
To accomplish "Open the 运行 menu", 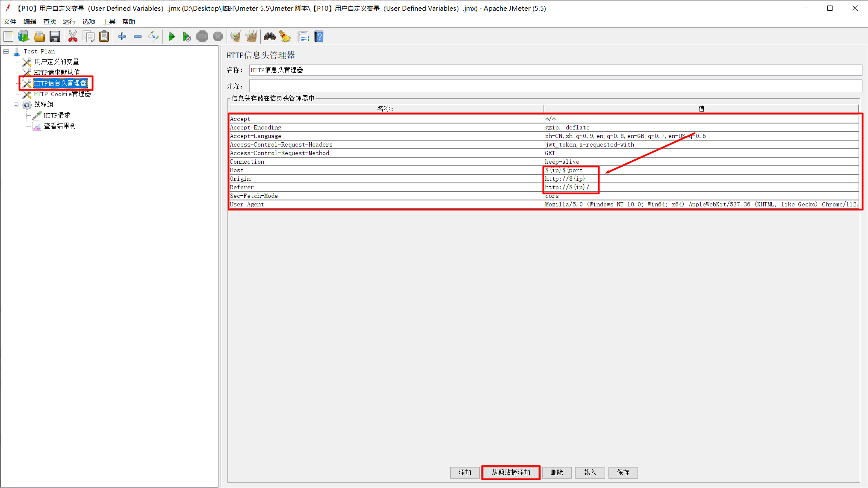I will coord(69,21).
